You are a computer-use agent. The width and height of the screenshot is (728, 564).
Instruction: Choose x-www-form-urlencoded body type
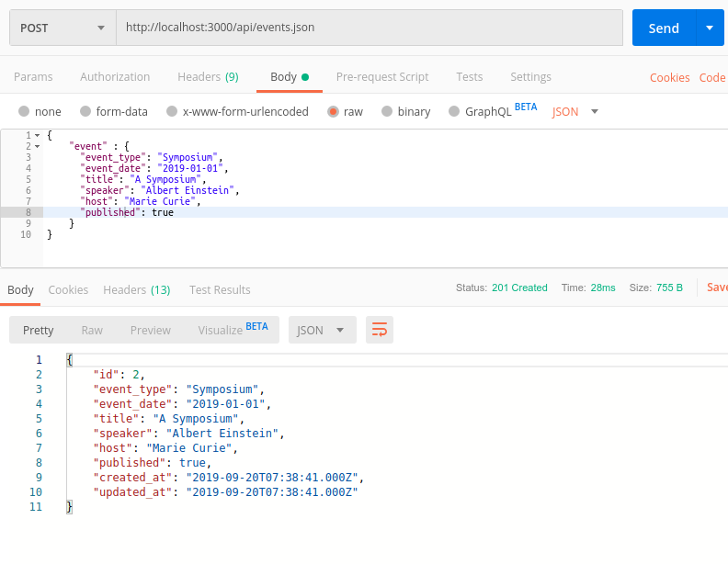[172, 112]
